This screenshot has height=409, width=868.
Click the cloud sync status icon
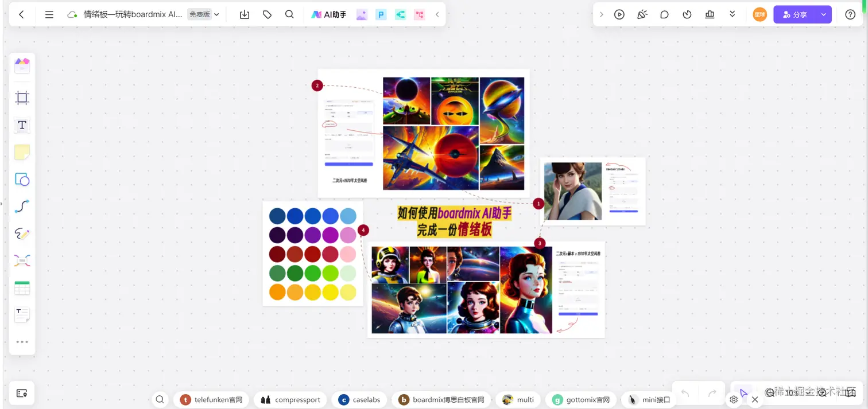click(72, 15)
